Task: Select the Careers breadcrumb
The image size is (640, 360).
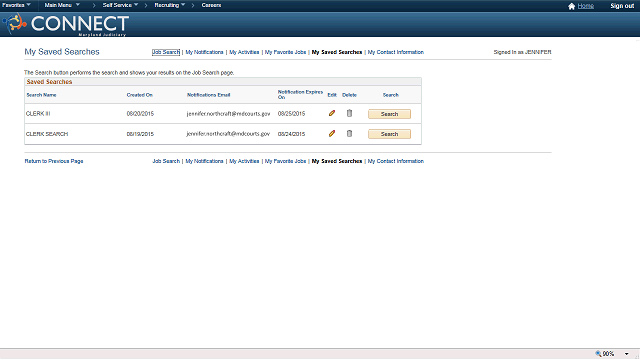Action: click(x=211, y=5)
